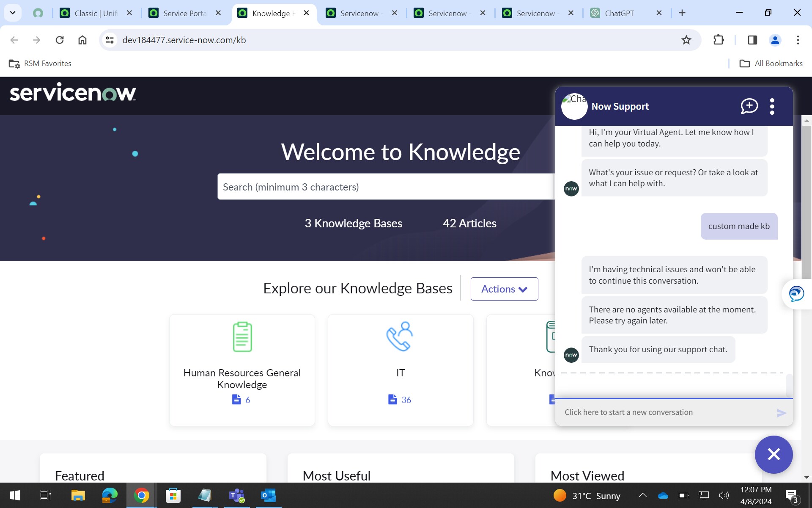Open the IT knowledge base card

(x=401, y=370)
